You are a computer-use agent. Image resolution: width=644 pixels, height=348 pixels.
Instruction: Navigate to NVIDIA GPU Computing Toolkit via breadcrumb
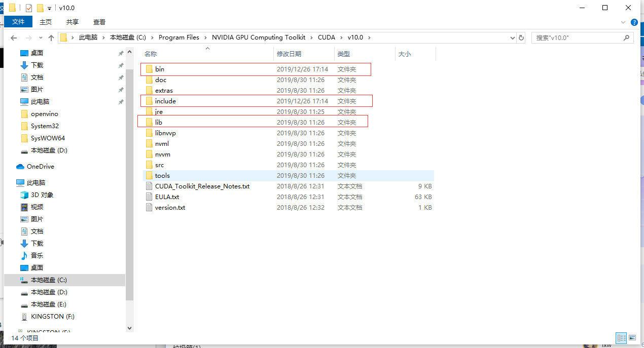(259, 37)
